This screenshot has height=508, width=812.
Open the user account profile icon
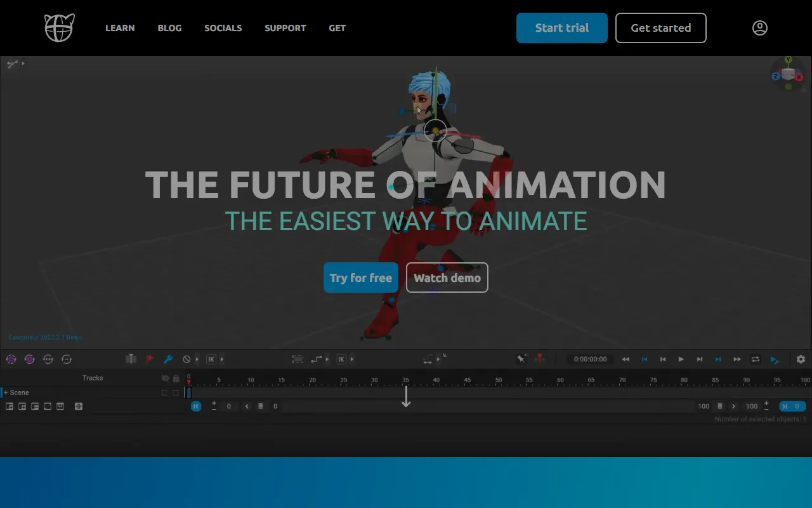click(x=759, y=28)
